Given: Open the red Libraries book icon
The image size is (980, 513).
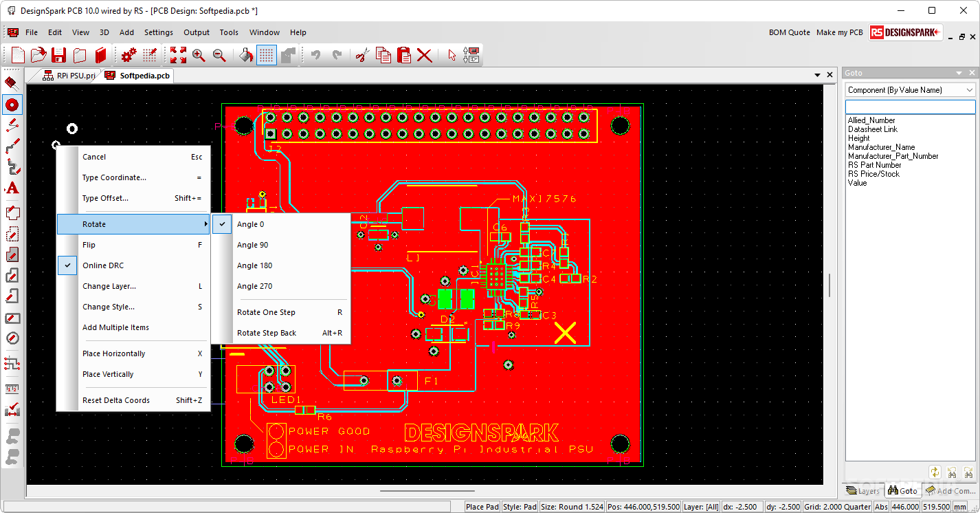Looking at the screenshot, I should pyautogui.click(x=101, y=55).
